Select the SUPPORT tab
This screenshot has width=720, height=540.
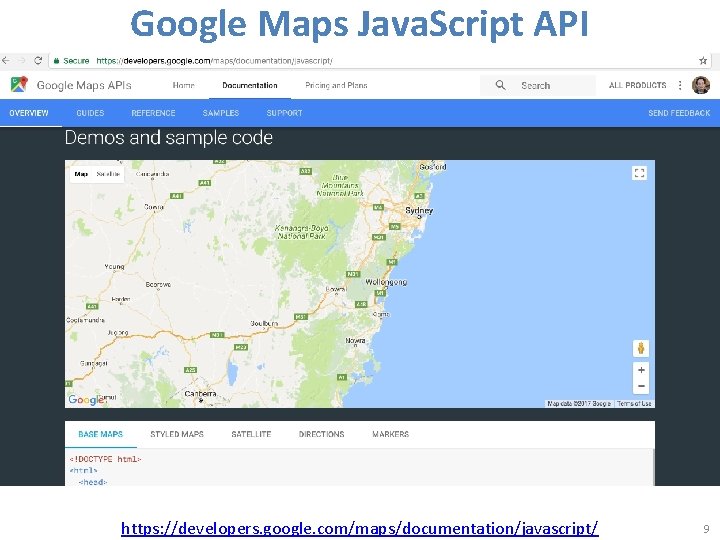(x=284, y=113)
